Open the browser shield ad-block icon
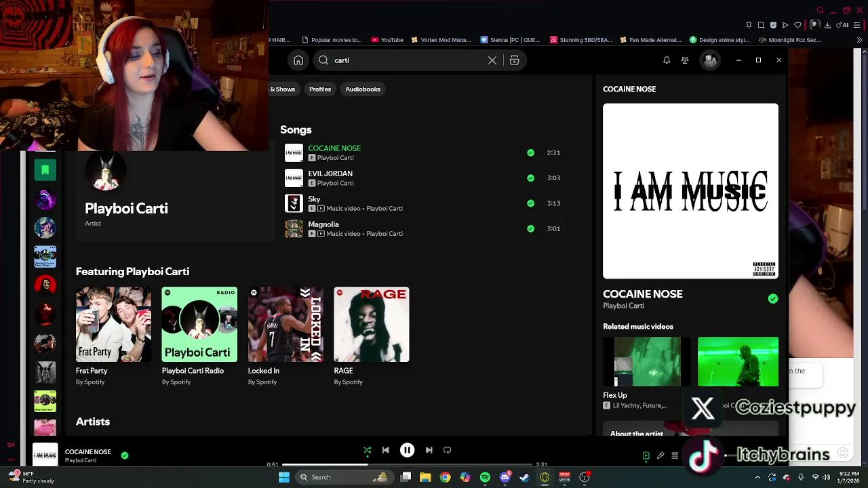 tap(773, 25)
